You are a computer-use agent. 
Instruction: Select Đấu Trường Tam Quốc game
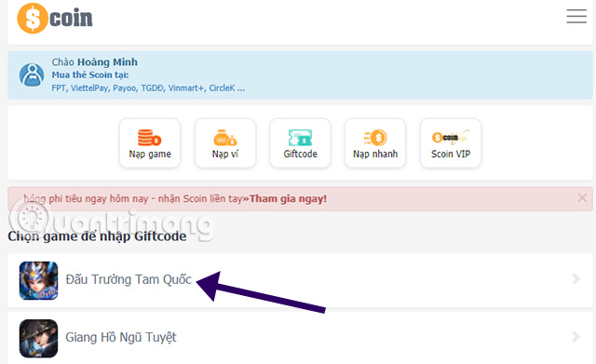(300, 280)
